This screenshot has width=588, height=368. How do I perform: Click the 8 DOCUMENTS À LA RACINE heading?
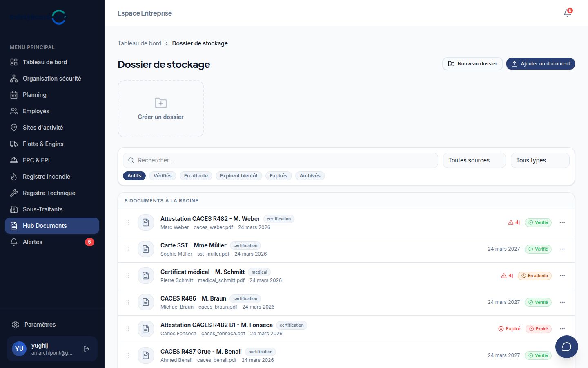[x=161, y=201]
